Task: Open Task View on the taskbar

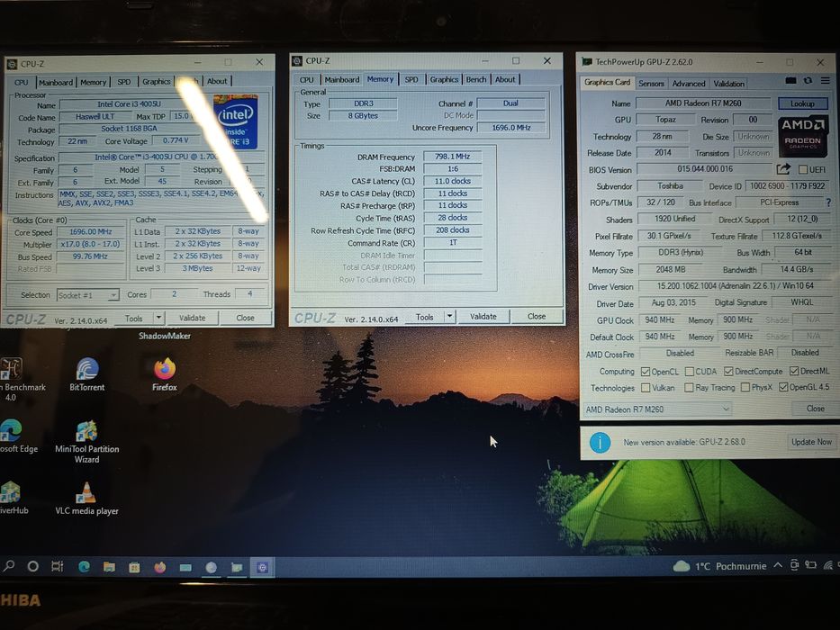Action: [x=58, y=566]
